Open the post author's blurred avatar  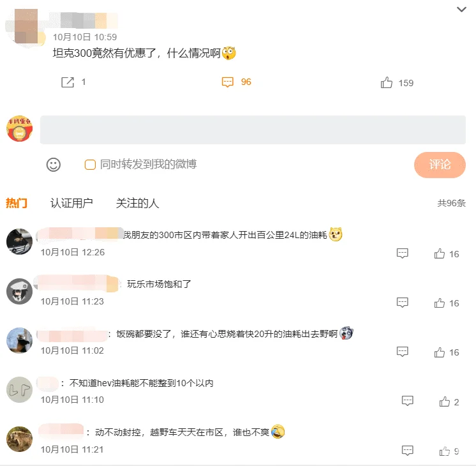[26, 27]
